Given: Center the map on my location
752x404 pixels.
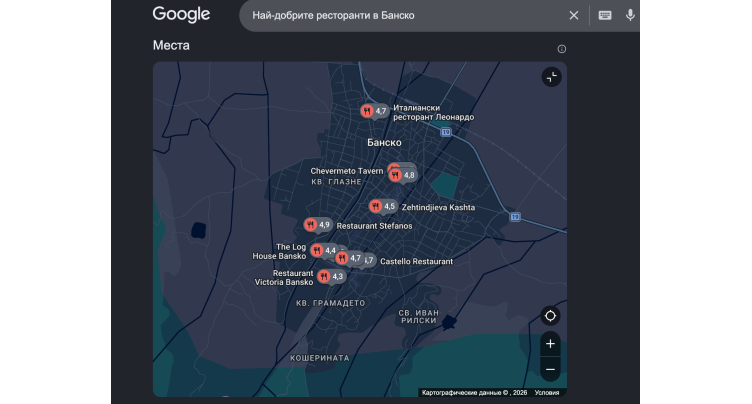Looking at the screenshot, I should 550,316.
